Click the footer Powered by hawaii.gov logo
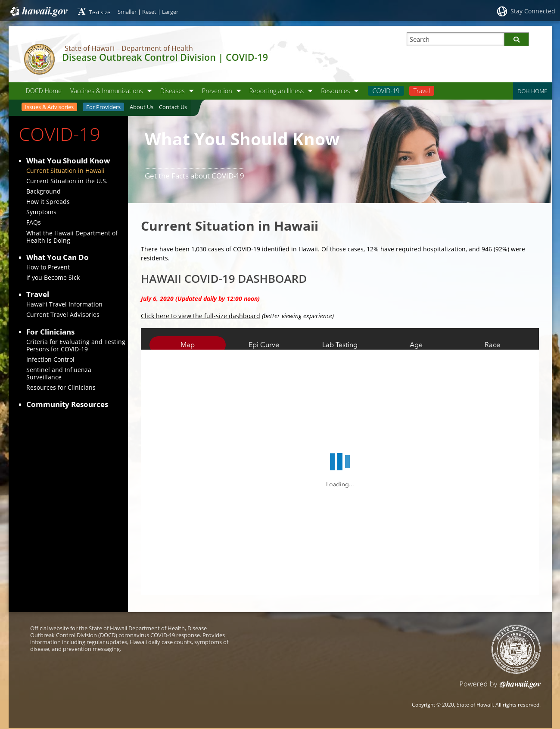 (x=520, y=684)
